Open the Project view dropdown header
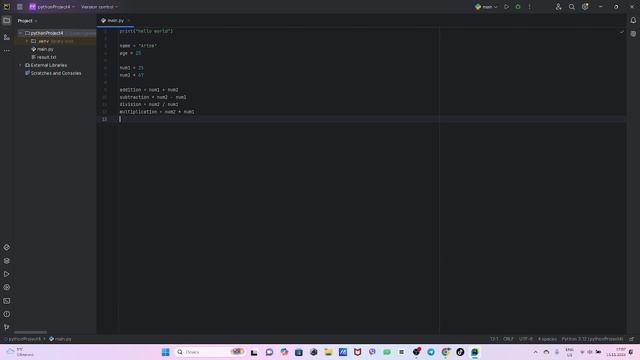This screenshot has width=640, height=360. [x=27, y=21]
